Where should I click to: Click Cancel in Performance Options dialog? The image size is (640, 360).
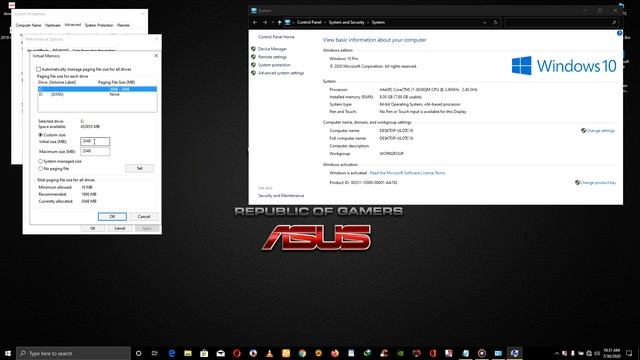120,229
